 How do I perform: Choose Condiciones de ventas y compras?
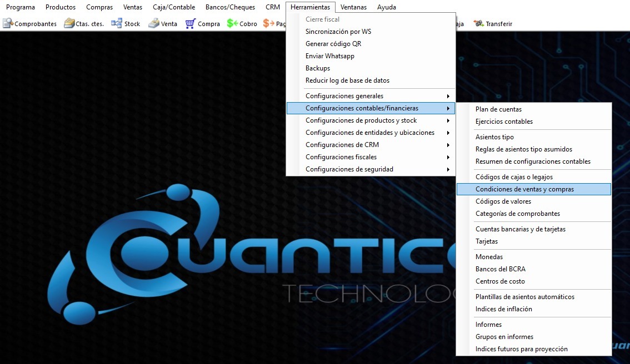(524, 189)
